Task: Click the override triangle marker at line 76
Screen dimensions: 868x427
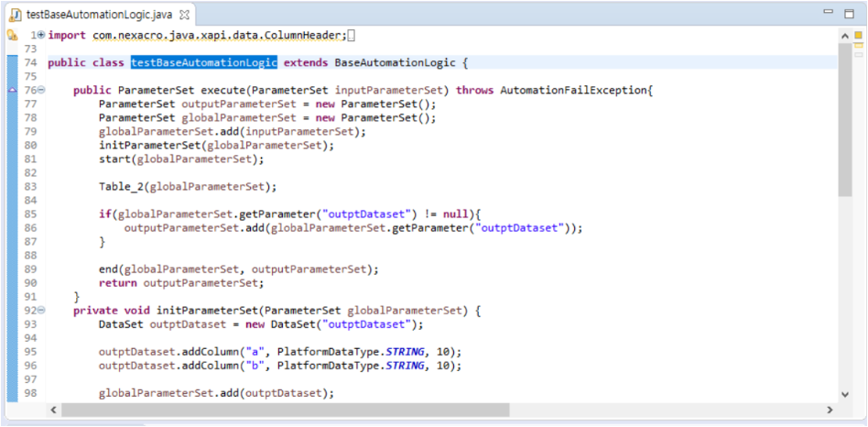Action: point(11,91)
